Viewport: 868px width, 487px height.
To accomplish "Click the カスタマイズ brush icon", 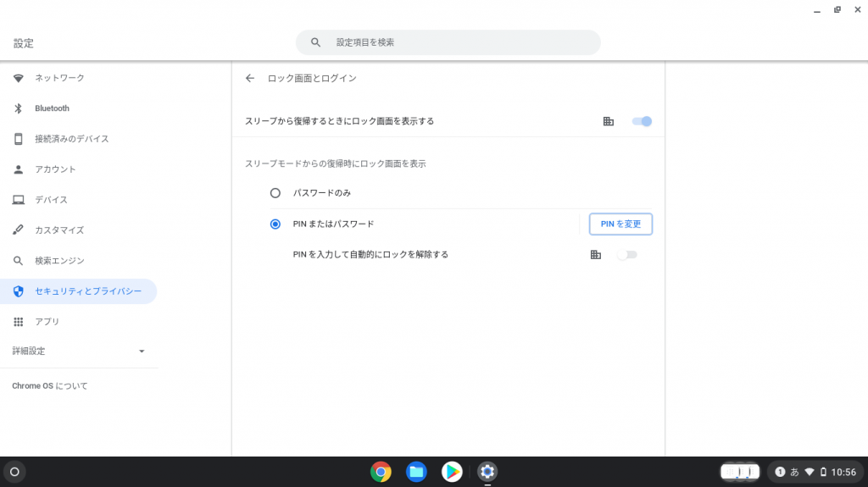I will click(x=19, y=230).
